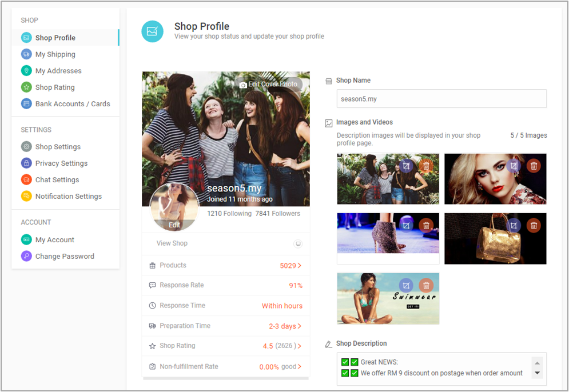Click the View Shop link
The width and height of the screenshot is (569, 392).
[172, 243]
